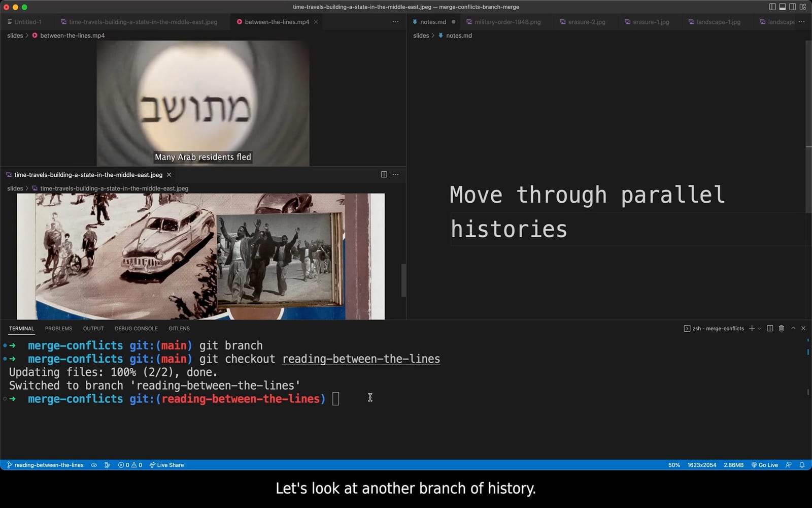Click the 'Move through parallel histories' heading text

coord(587,212)
